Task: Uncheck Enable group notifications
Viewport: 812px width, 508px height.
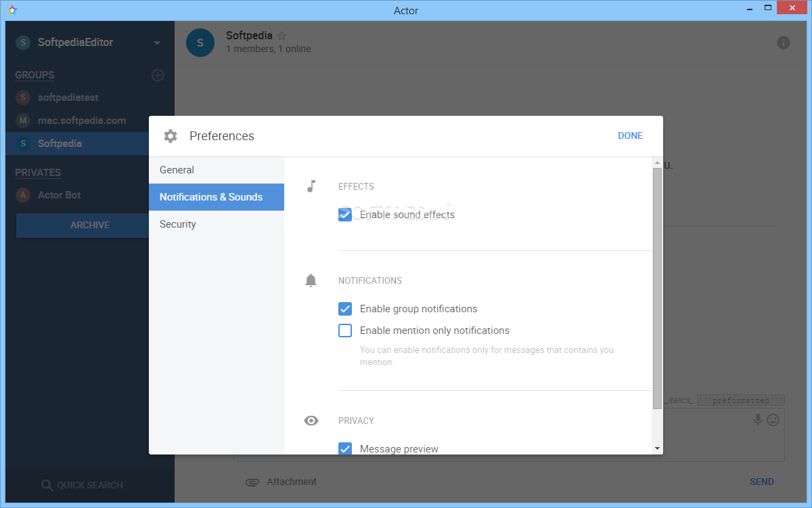Action: click(x=345, y=309)
